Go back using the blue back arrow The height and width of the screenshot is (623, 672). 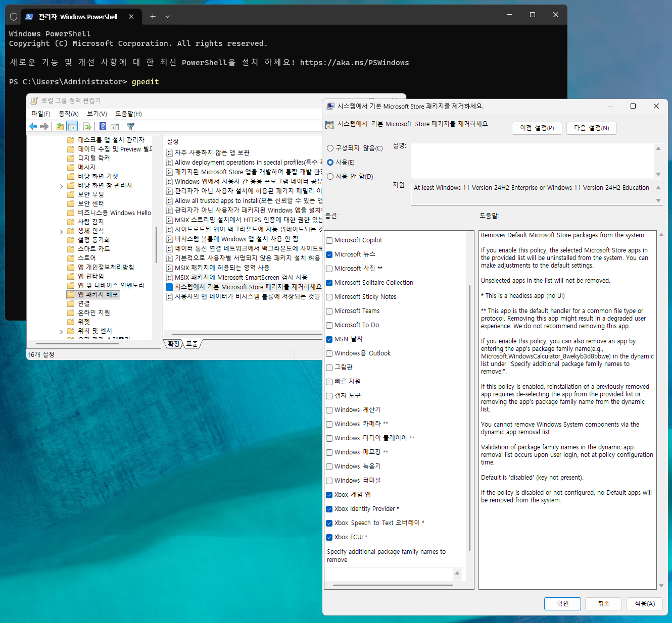(33, 127)
